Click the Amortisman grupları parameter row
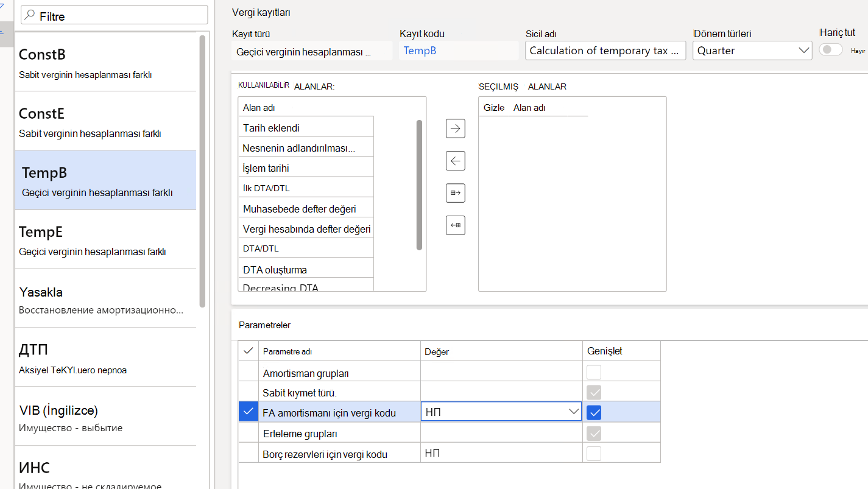 point(339,372)
